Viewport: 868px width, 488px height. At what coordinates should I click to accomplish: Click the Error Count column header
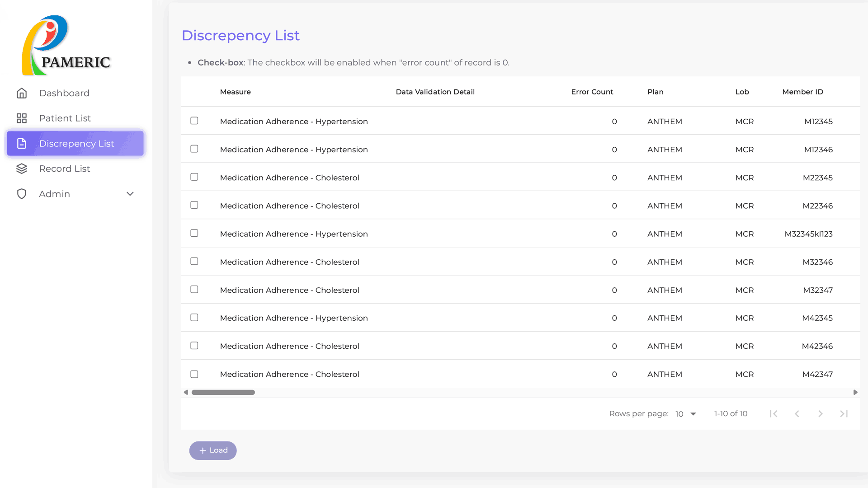tap(592, 92)
